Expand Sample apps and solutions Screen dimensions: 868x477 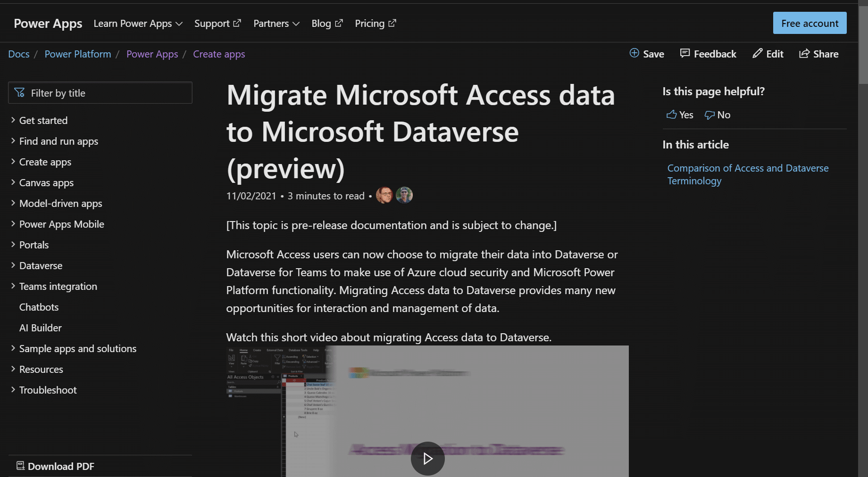[x=13, y=348]
